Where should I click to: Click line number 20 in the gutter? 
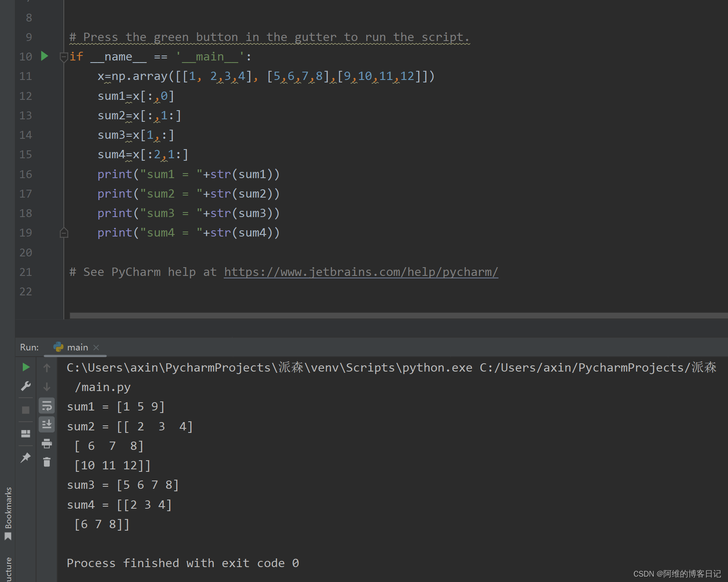[x=25, y=253]
